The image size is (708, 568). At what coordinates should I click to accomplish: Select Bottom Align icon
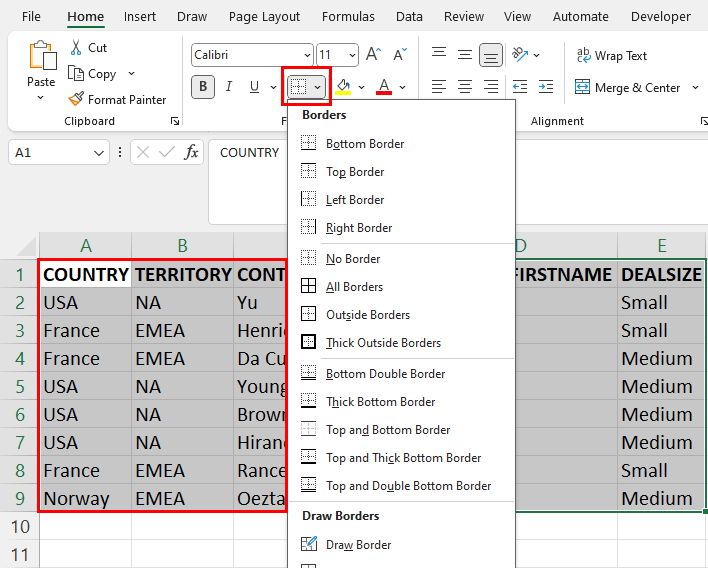pyautogui.click(x=491, y=55)
